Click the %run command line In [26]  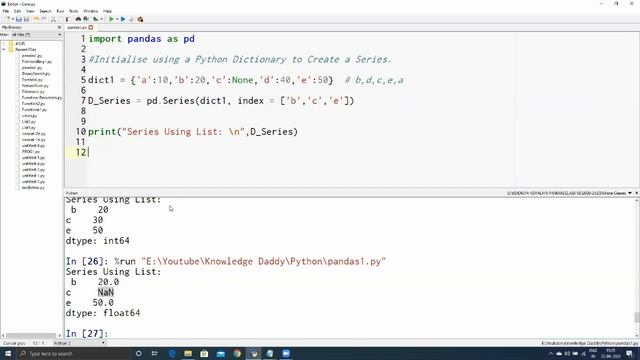(x=226, y=261)
